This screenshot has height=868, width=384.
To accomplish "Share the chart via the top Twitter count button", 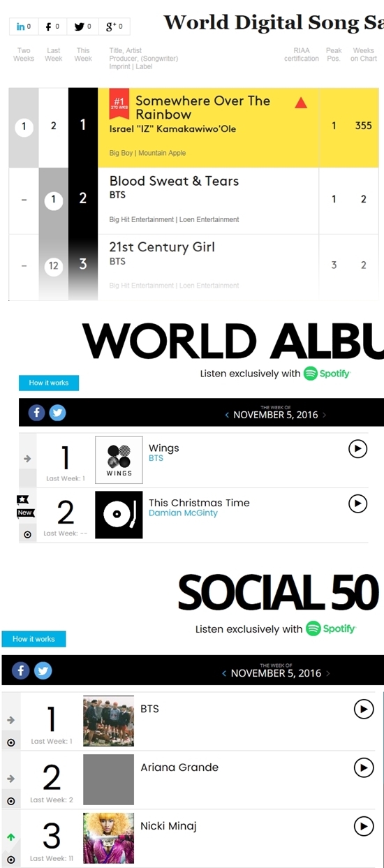I will pos(83,27).
